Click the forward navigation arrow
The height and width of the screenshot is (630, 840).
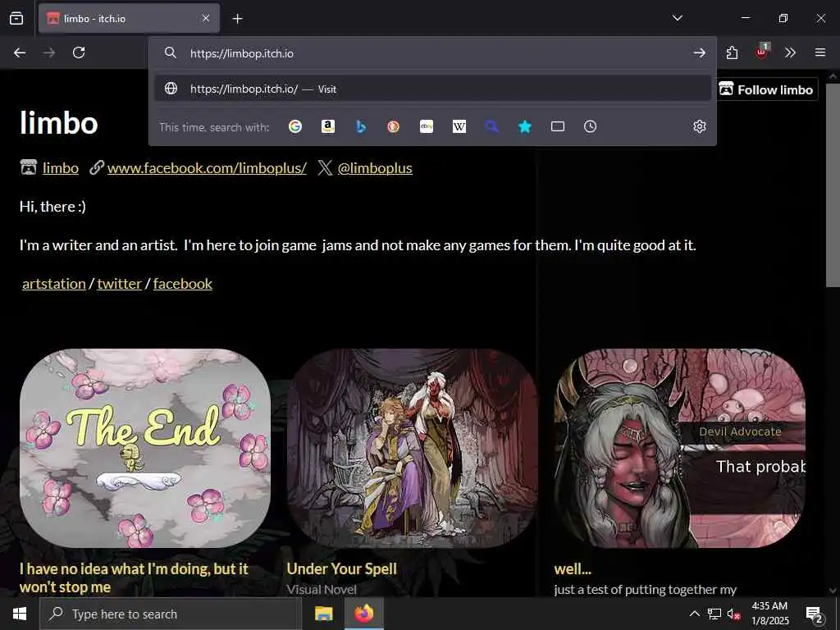pyautogui.click(x=49, y=52)
